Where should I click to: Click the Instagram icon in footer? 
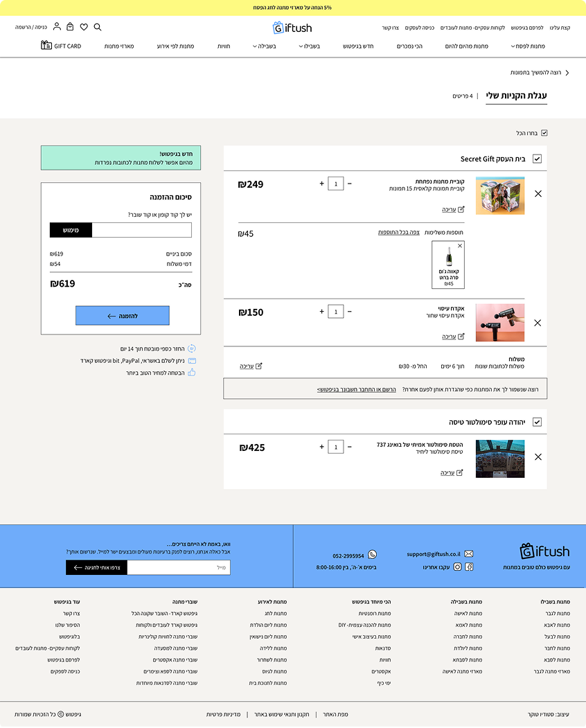457,567
